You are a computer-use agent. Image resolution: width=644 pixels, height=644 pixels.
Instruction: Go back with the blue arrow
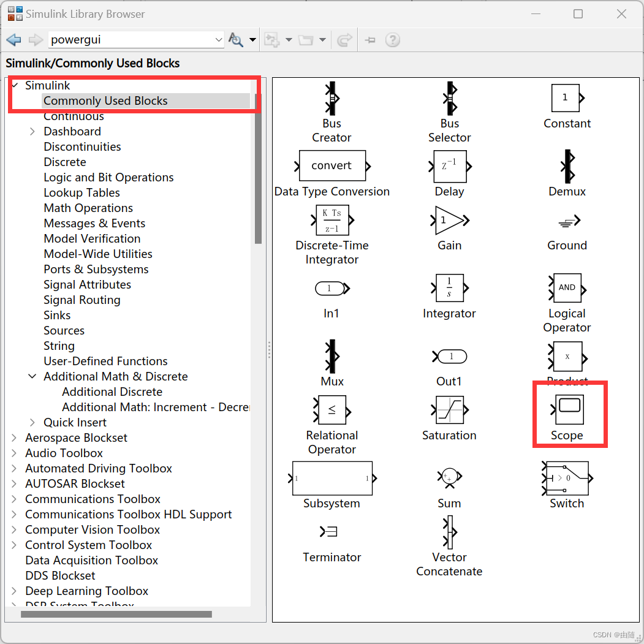(x=13, y=40)
